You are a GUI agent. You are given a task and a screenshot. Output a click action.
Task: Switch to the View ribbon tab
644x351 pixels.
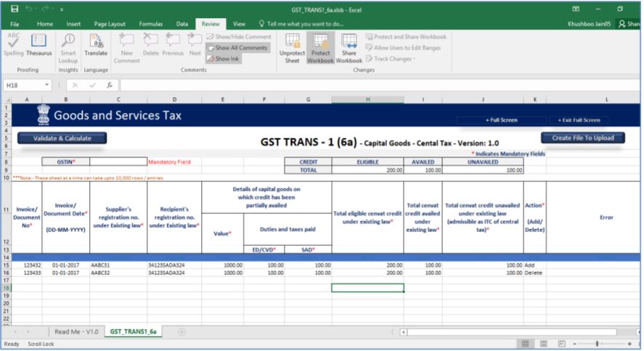coord(239,24)
